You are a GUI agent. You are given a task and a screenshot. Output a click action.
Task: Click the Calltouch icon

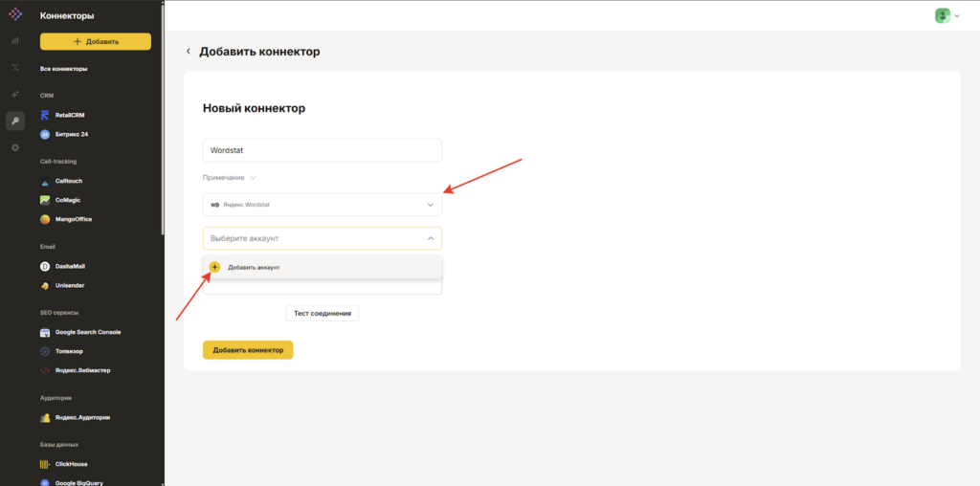[x=45, y=181]
